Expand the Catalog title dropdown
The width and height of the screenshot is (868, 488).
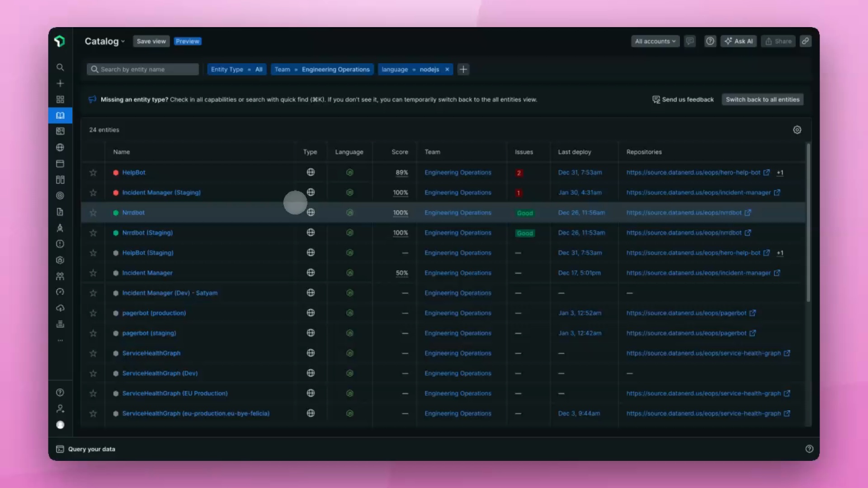click(105, 42)
